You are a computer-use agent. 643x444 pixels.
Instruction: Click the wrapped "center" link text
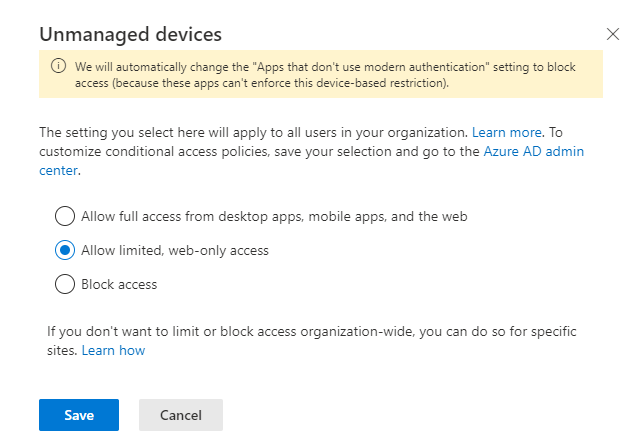58,170
